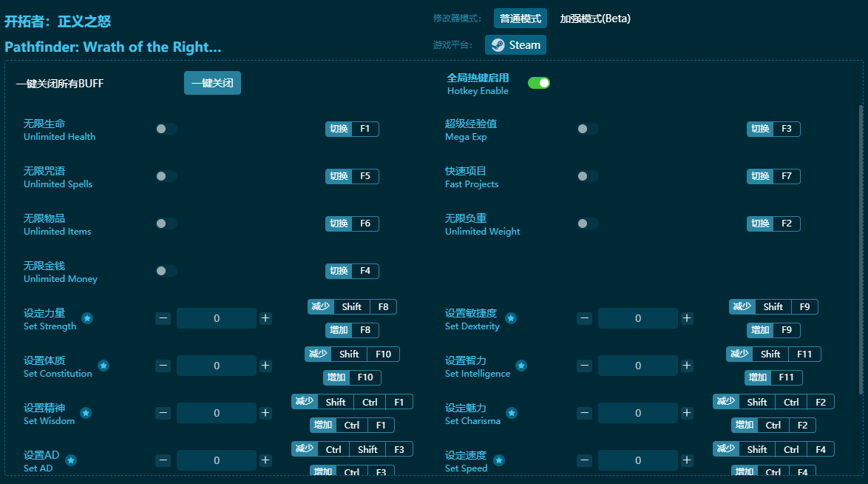Switch on Fast Projects toggle
The image size is (868, 484).
pos(587,176)
